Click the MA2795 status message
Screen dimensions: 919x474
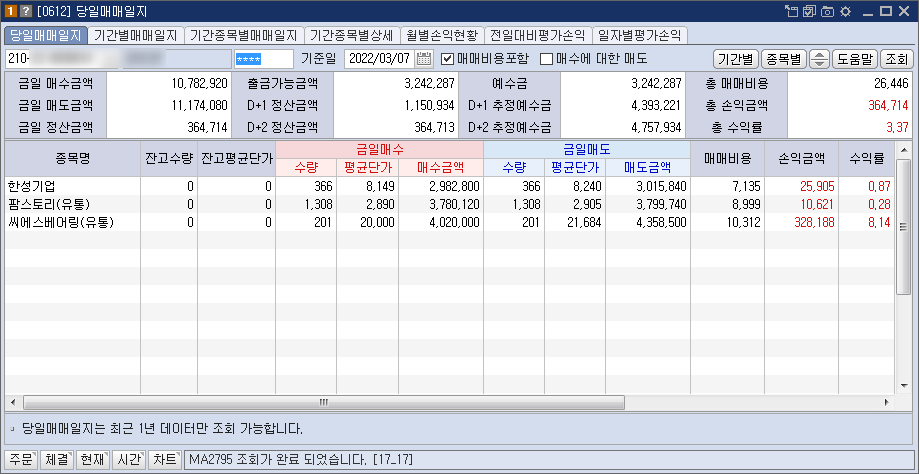point(301,459)
